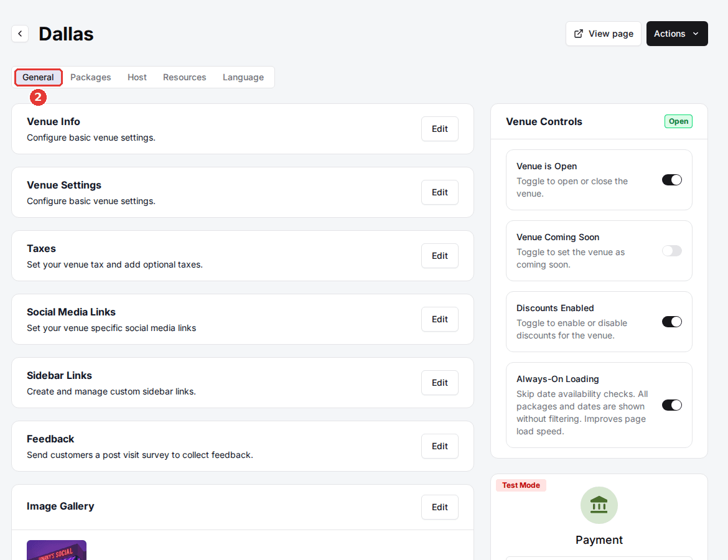
Task: Click 'Set your venue tax and add optional taxes.'
Action: (x=114, y=264)
